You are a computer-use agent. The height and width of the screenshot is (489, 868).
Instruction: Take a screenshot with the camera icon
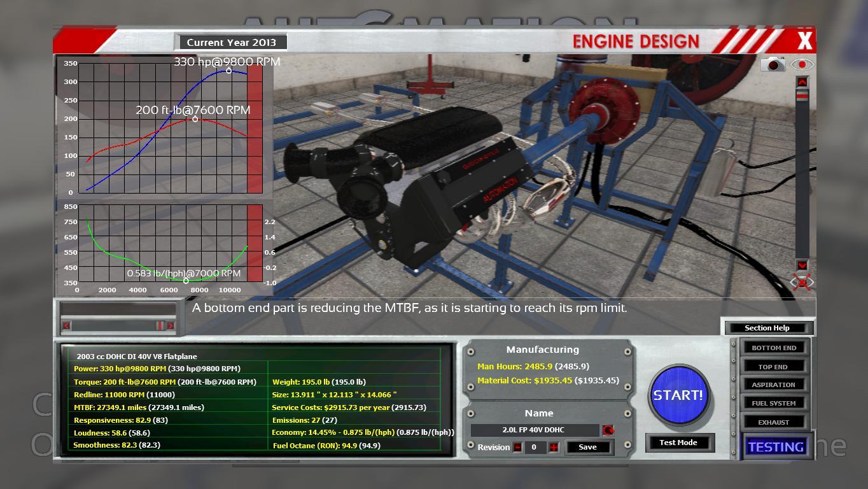pos(773,64)
